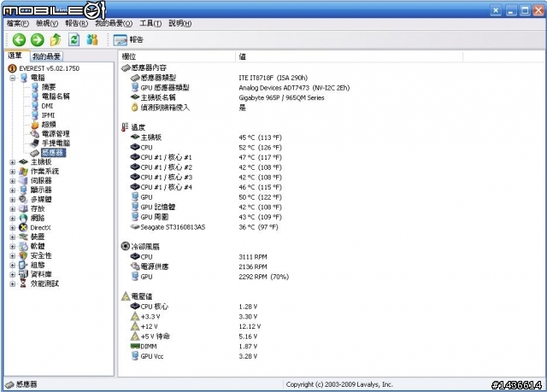Select the DMI tree item
The height and width of the screenshot is (392, 547).
click(47, 106)
